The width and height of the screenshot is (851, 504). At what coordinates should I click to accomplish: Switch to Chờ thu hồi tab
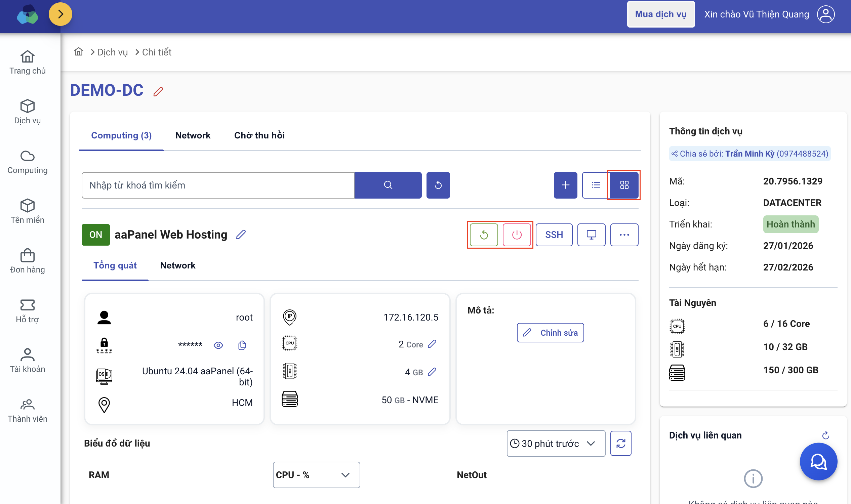coord(259,135)
